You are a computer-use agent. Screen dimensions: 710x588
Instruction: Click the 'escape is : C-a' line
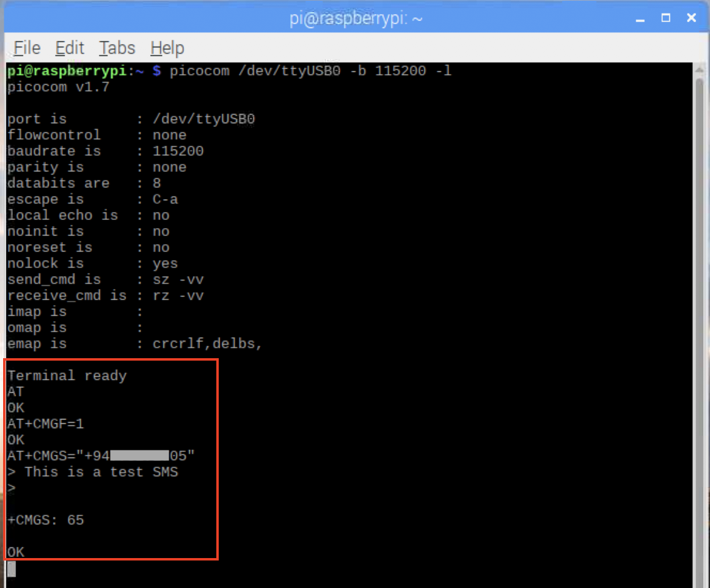tap(93, 199)
